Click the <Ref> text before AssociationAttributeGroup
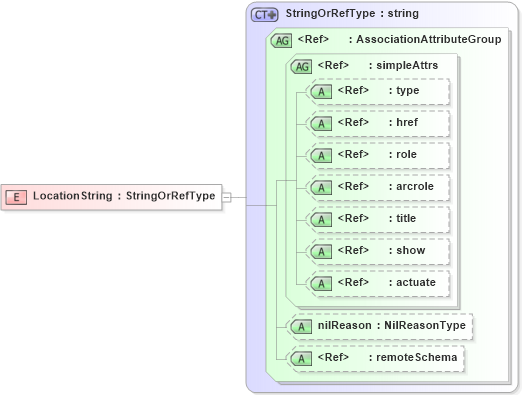This screenshot has width=522, height=395. click(x=313, y=39)
